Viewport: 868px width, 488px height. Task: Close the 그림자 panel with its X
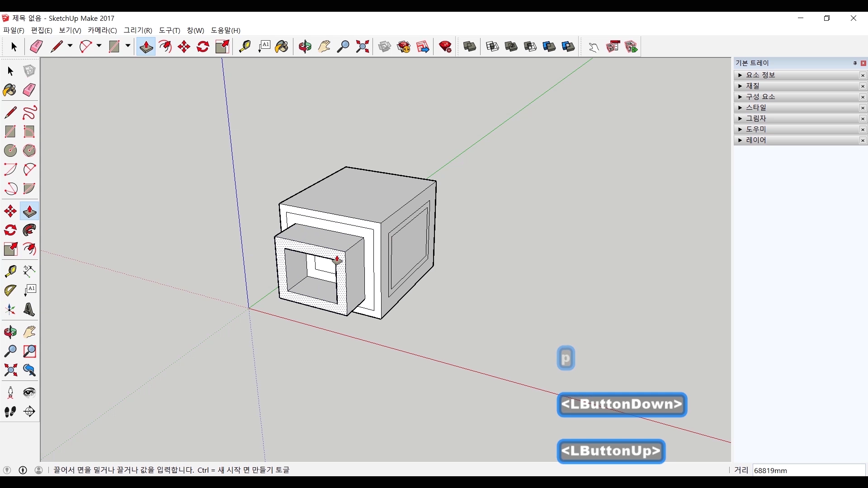[x=863, y=119]
